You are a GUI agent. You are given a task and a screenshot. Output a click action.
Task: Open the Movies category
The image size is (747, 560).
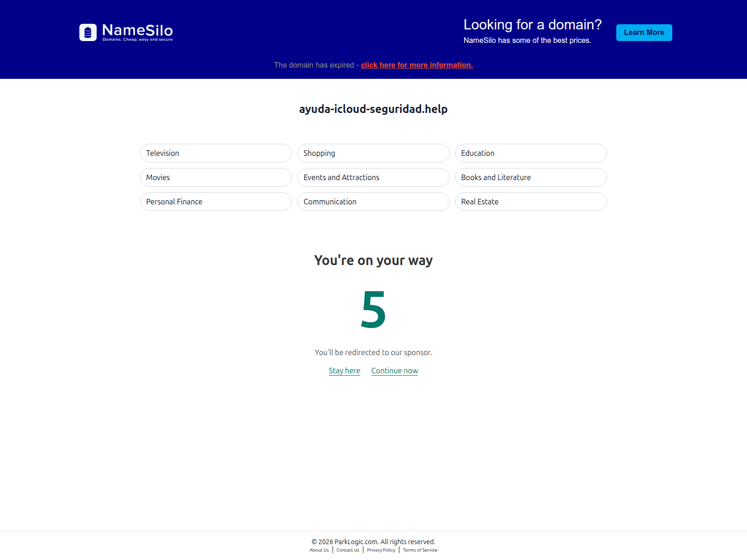pos(216,177)
